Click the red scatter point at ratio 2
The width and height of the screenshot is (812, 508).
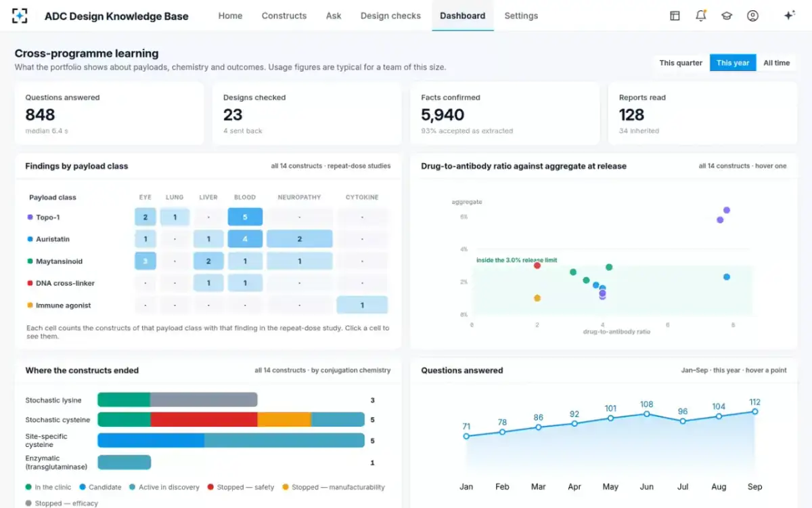[x=537, y=266]
